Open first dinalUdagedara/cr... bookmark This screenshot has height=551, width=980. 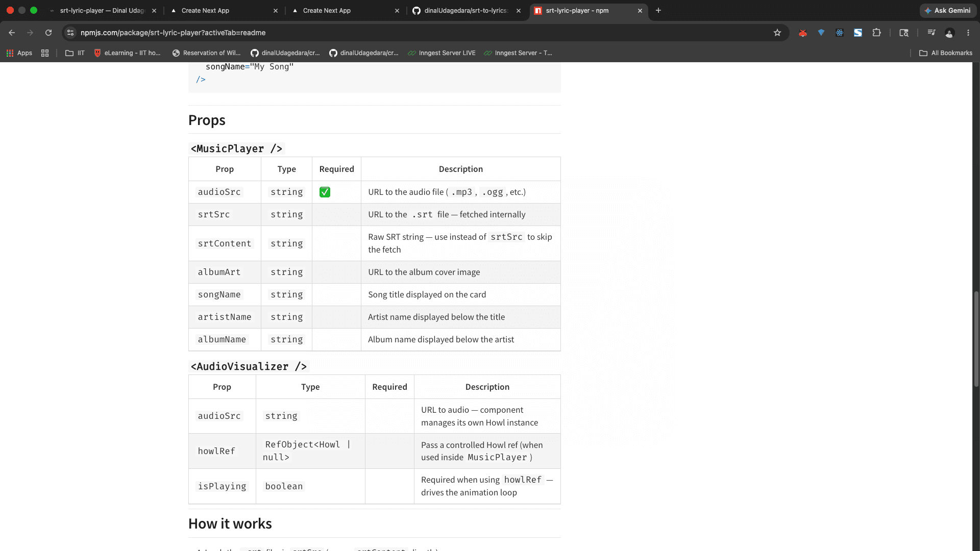285,53
